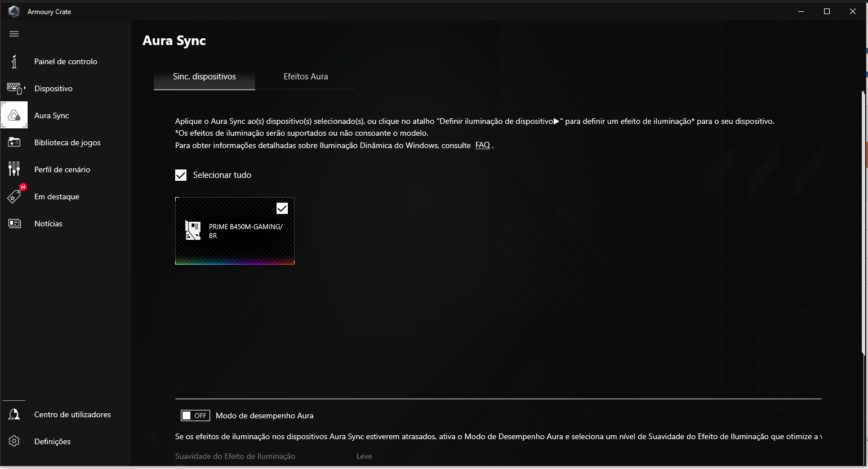Click the Armoury Crate logo in title bar
This screenshot has width=868, height=469.
tap(14, 11)
